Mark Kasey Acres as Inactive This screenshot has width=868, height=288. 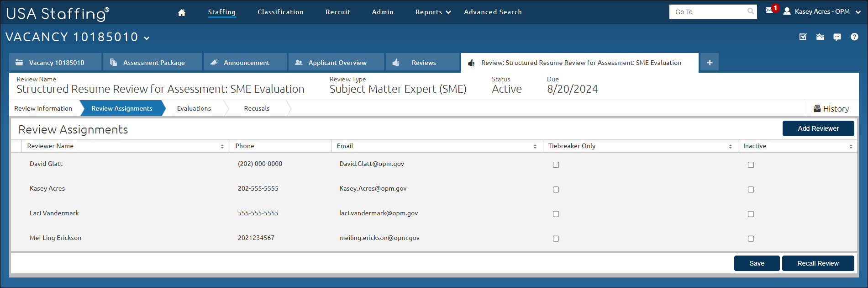click(751, 190)
